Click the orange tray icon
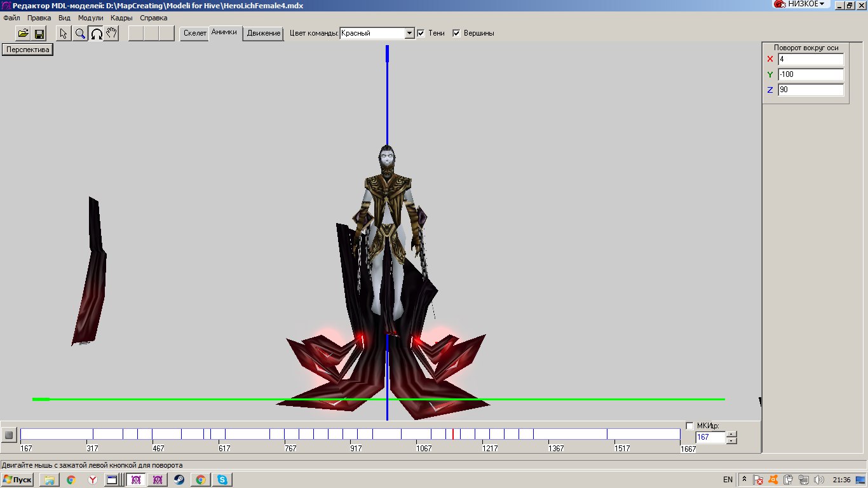The height and width of the screenshot is (488, 868). click(x=773, y=480)
